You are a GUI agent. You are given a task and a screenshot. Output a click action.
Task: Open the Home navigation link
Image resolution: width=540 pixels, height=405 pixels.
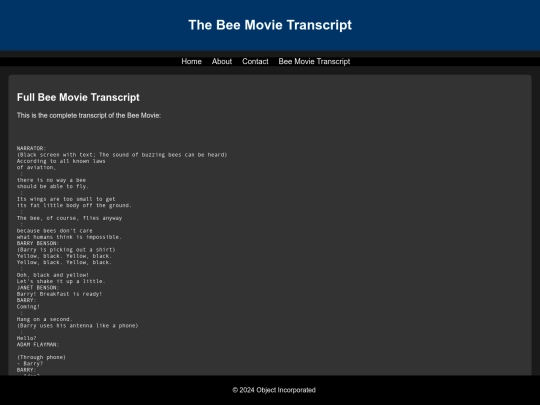191,61
